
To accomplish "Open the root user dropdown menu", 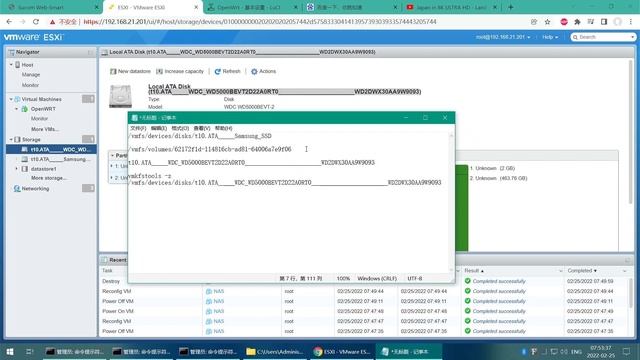I will [x=503, y=37].
